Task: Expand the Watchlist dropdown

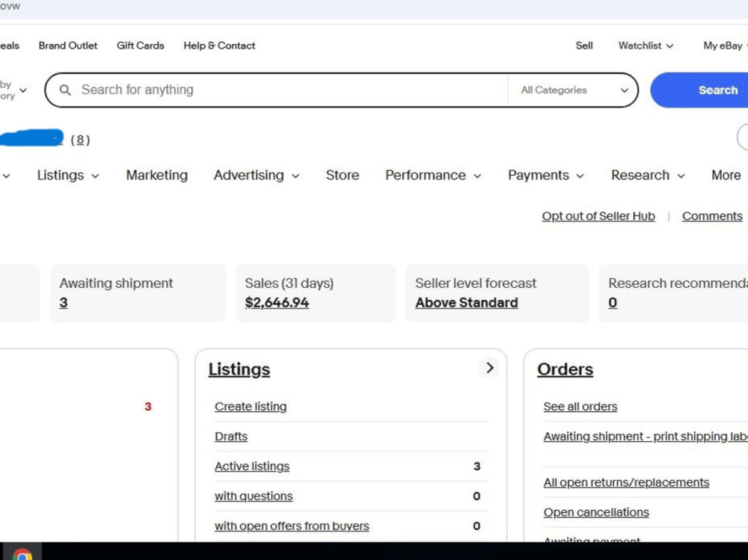Action: click(646, 46)
